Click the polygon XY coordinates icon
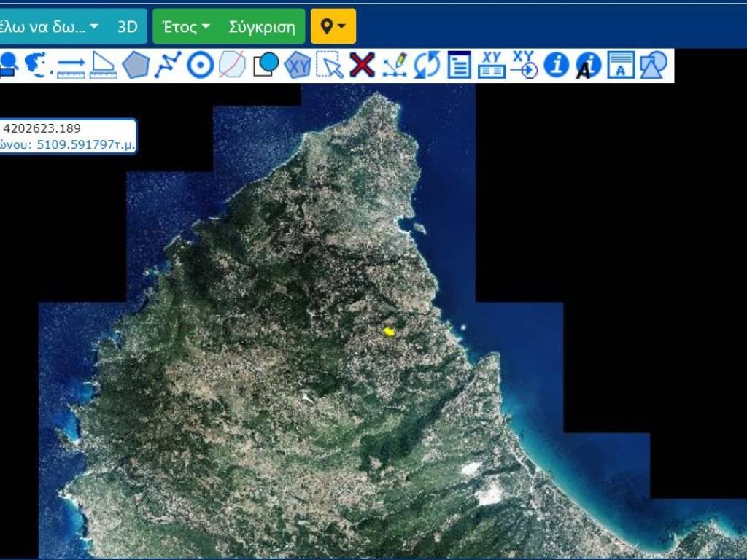Viewport: 747px width, 560px height. click(x=298, y=66)
